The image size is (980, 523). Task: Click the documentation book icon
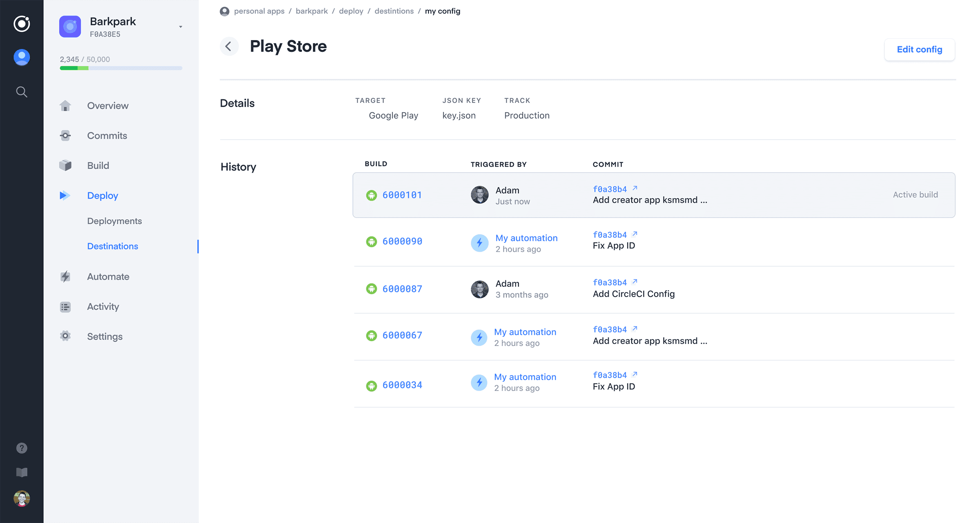pos(22,472)
